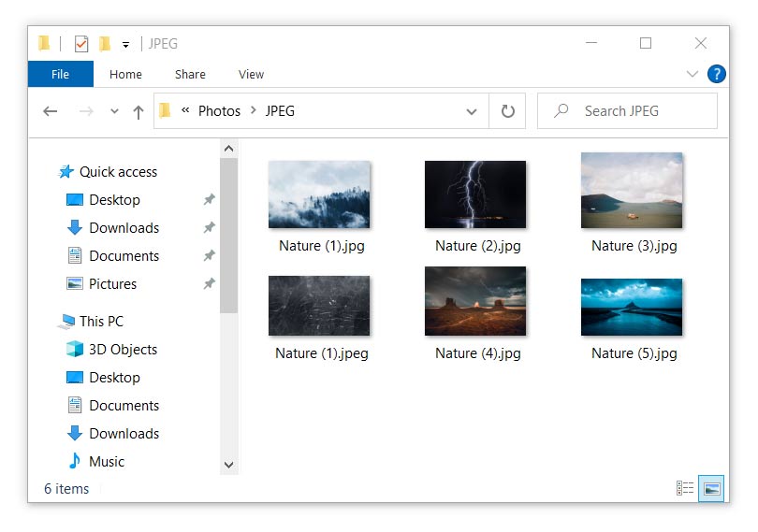Click the navigation pane scrollbar thumb
The height and width of the screenshot is (532, 758).
tap(228, 236)
